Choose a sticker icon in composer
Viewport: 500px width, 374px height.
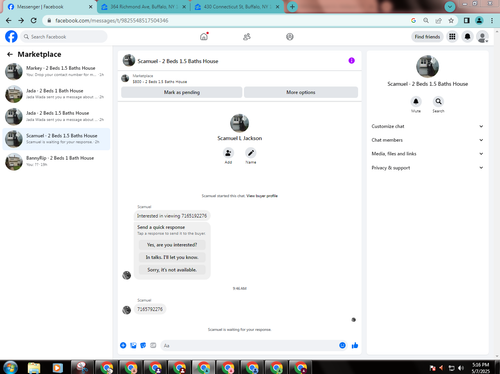[x=143, y=345]
